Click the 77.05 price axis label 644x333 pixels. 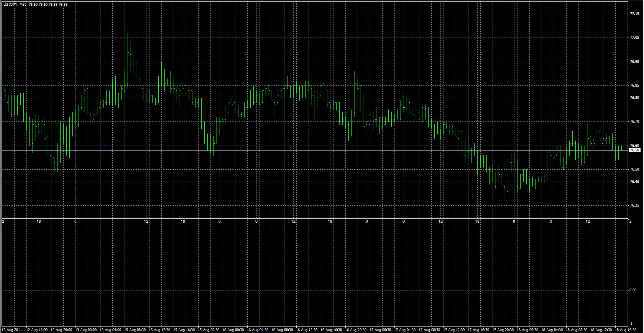[x=634, y=38]
